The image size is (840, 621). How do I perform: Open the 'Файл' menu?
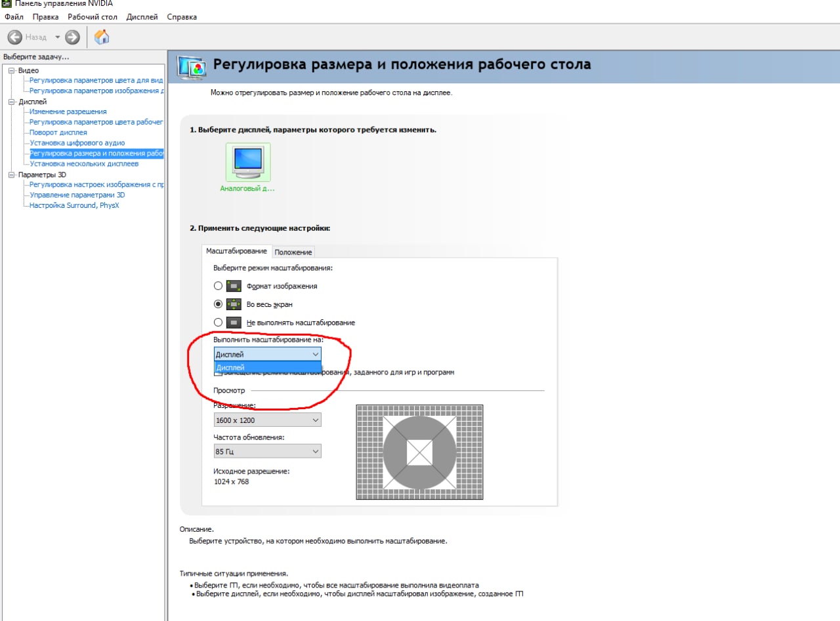click(14, 16)
